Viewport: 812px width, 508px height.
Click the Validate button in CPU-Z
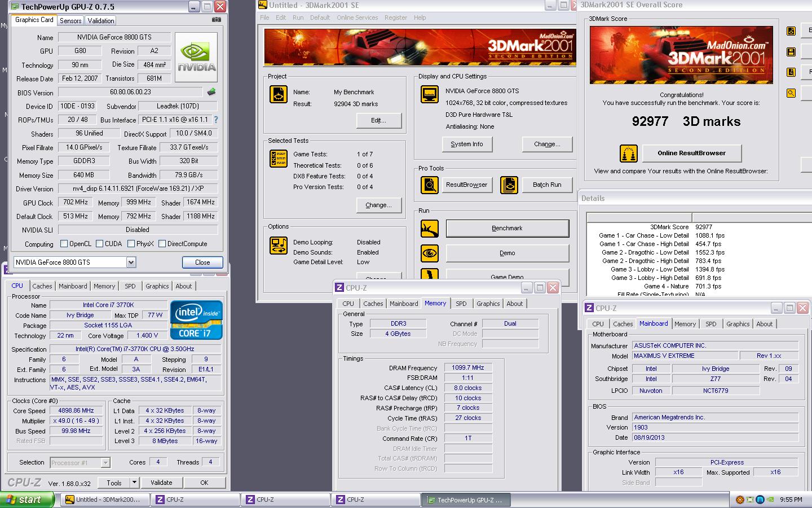point(161,483)
